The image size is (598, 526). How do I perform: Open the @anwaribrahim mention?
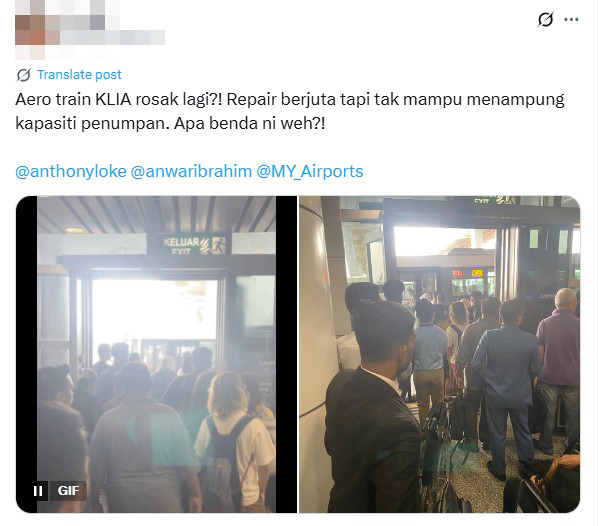click(191, 171)
